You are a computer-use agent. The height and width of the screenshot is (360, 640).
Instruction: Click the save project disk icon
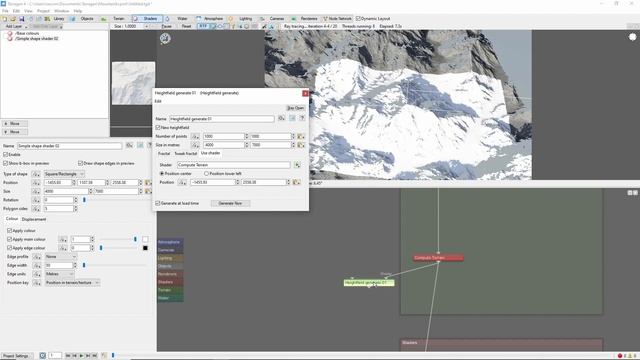22,19
